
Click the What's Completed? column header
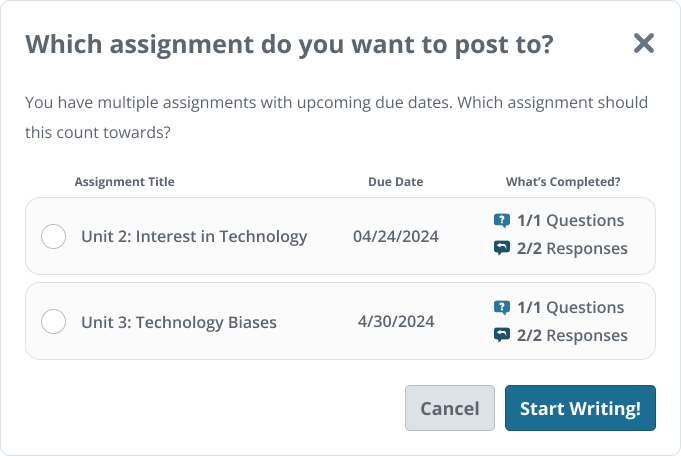point(563,182)
